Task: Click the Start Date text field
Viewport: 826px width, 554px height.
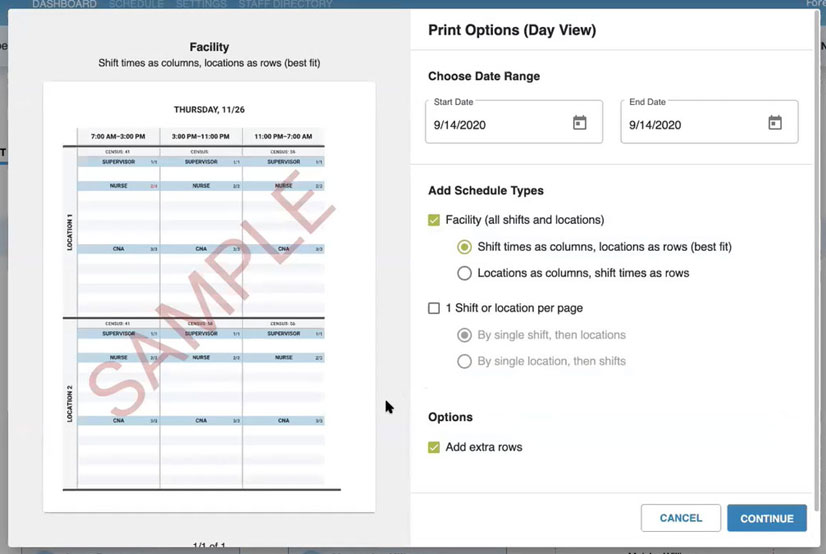Action: click(495, 125)
